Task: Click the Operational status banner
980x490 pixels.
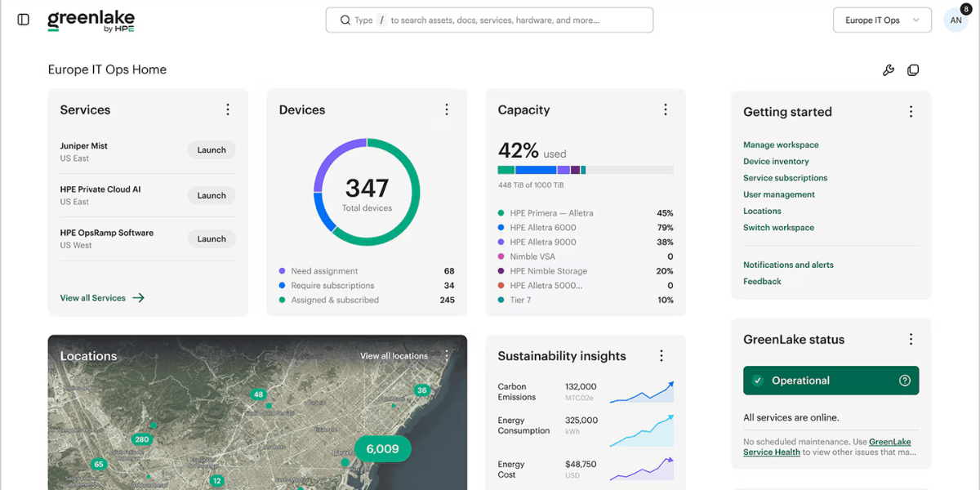Action: click(x=831, y=381)
